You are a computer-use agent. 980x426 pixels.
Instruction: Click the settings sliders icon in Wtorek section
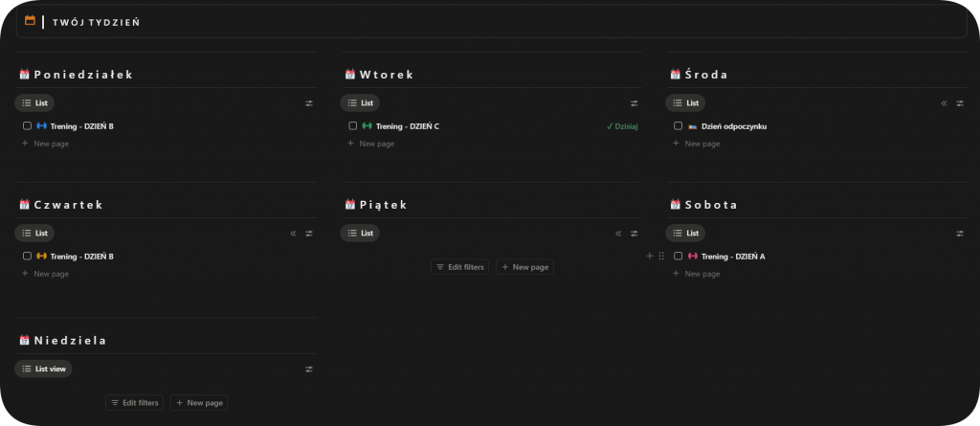[x=634, y=103]
